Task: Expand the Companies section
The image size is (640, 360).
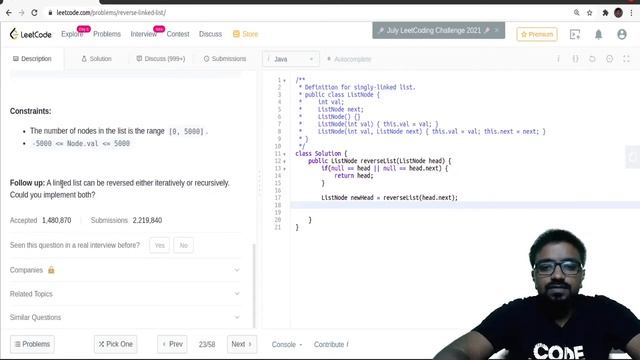Action: click(125, 270)
